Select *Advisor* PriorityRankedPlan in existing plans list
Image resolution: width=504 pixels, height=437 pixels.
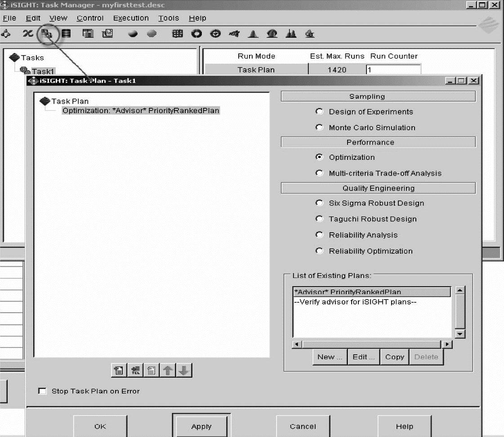(372, 292)
